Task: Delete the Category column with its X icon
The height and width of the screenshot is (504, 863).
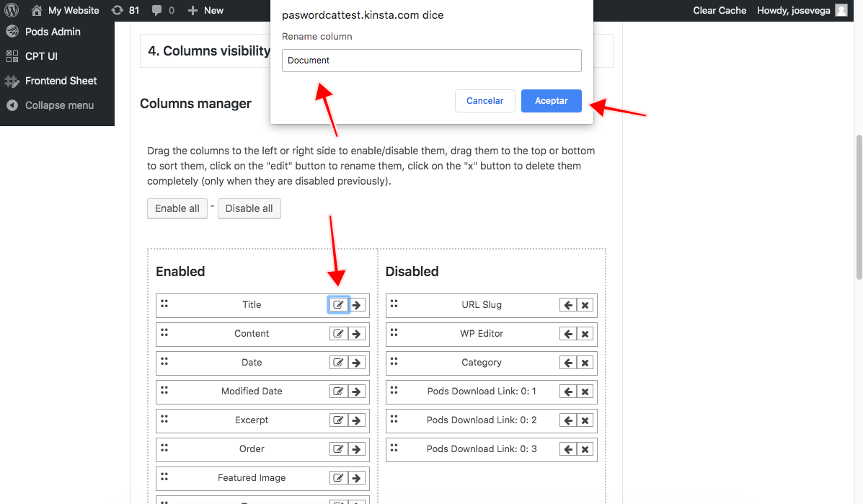Action: (584, 362)
